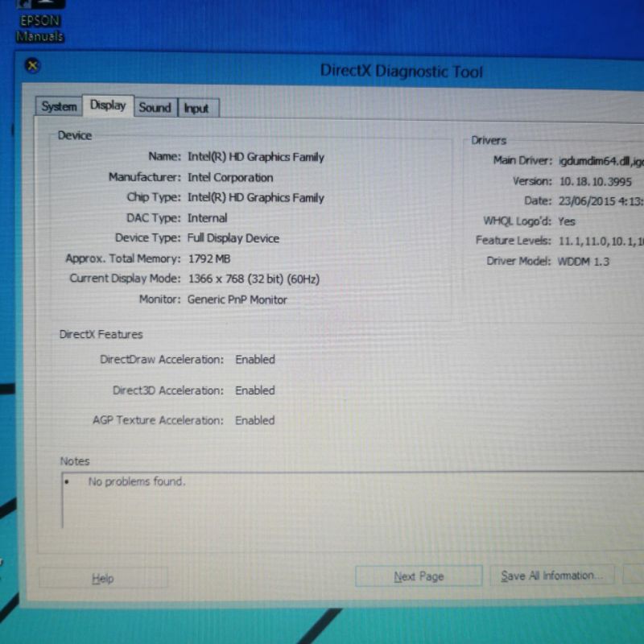The height and width of the screenshot is (644, 644).
Task: Click the Intel Corporation manufacturer value
Action: coord(230,177)
